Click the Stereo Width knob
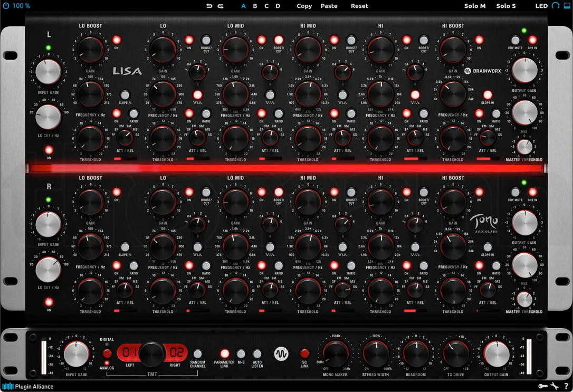Image resolution: width=573 pixels, height=392 pixels. [x=376, y=353]
